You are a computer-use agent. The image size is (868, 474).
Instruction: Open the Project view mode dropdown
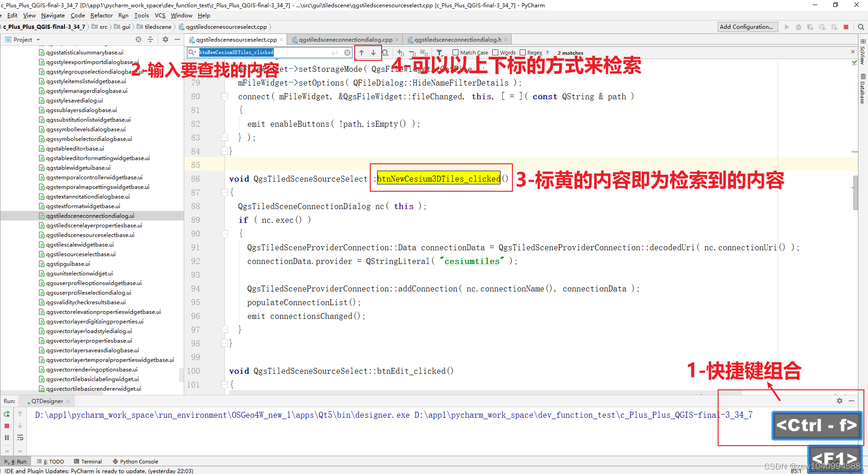tap(38, 39)
